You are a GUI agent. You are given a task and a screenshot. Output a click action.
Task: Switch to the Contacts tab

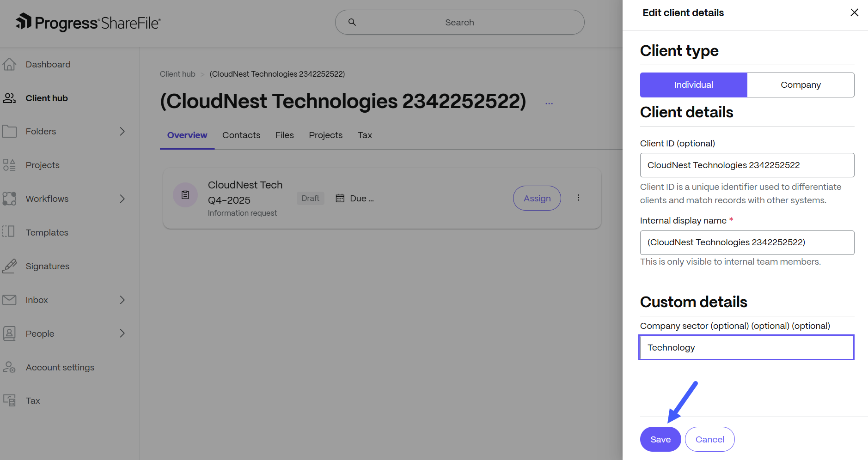(x=241, y=135)
